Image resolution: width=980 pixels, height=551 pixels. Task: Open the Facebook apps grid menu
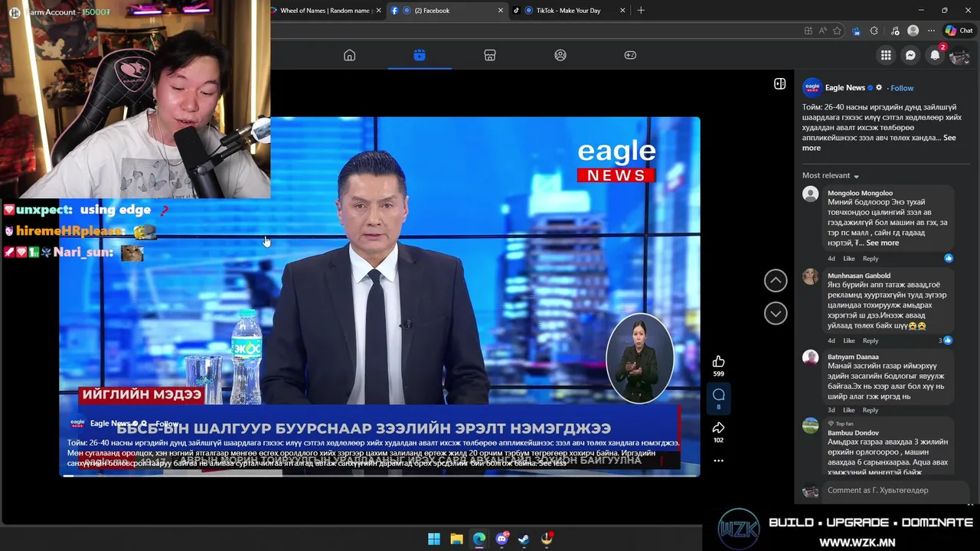pos(886,55)
